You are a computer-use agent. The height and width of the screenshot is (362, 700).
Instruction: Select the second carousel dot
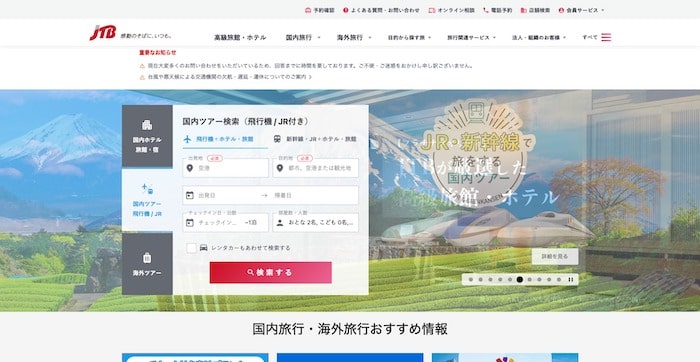(x=480, y=279)
